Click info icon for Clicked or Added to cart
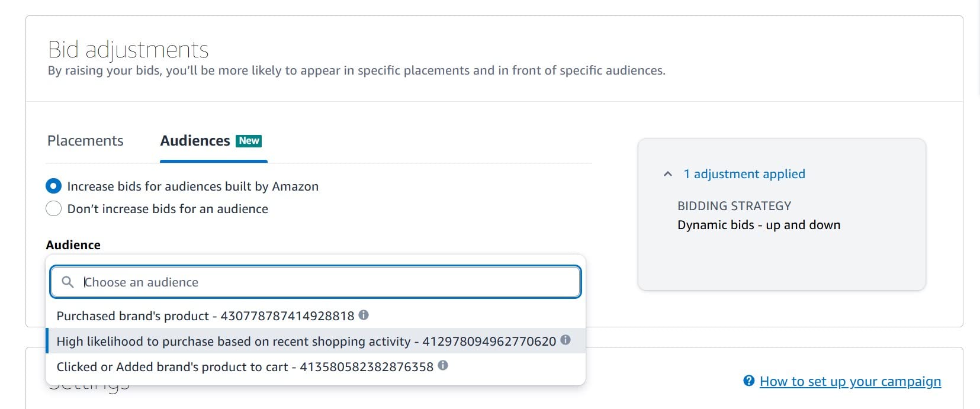980x409 pixels. tap(443, 365)
